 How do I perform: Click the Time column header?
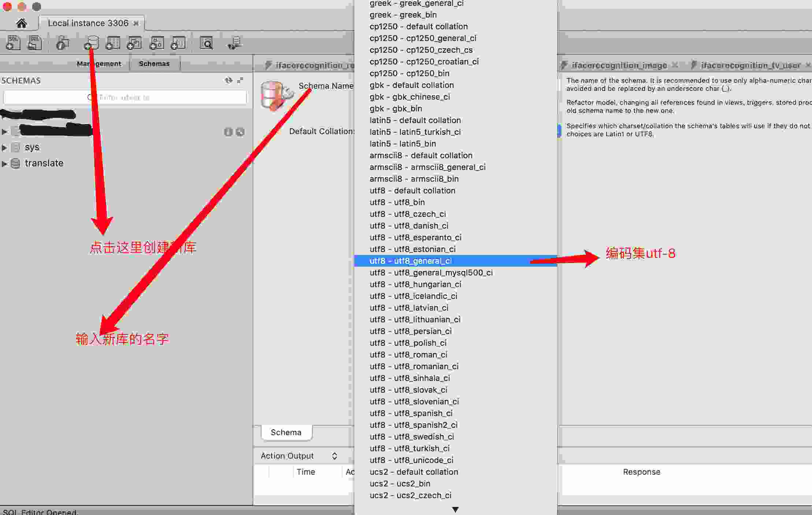click(306, 472)
